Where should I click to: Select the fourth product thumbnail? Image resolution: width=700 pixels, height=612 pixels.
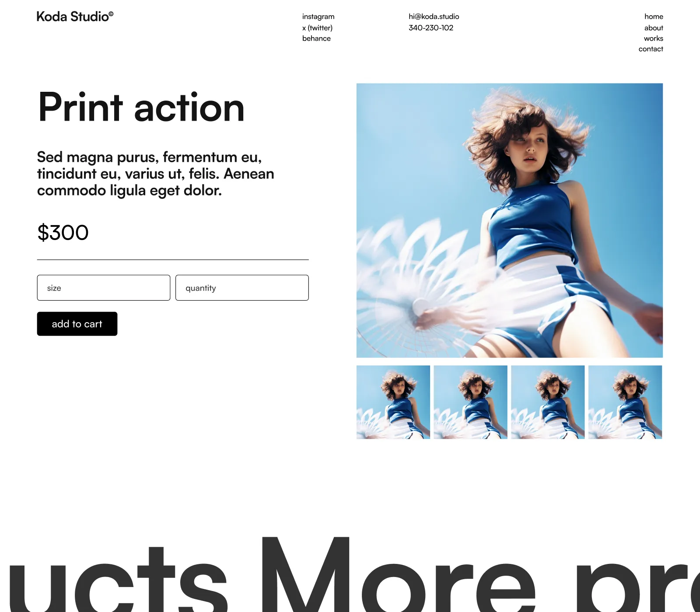click(625, 402)
